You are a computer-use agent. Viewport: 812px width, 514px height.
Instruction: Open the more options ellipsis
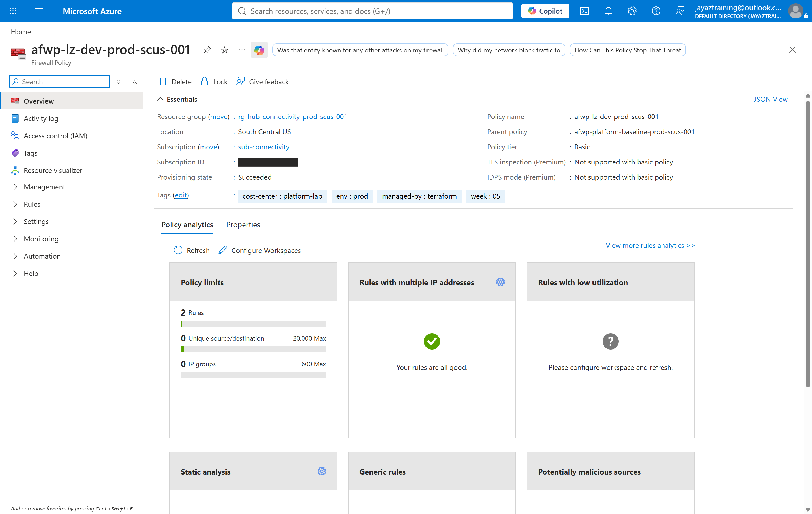tap(242, 50)
